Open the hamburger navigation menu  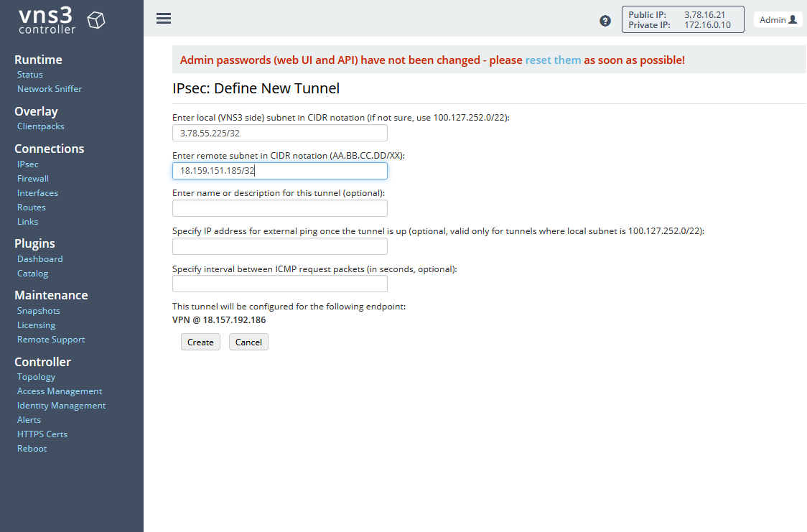pyautogui.click(x=164, y=18)
